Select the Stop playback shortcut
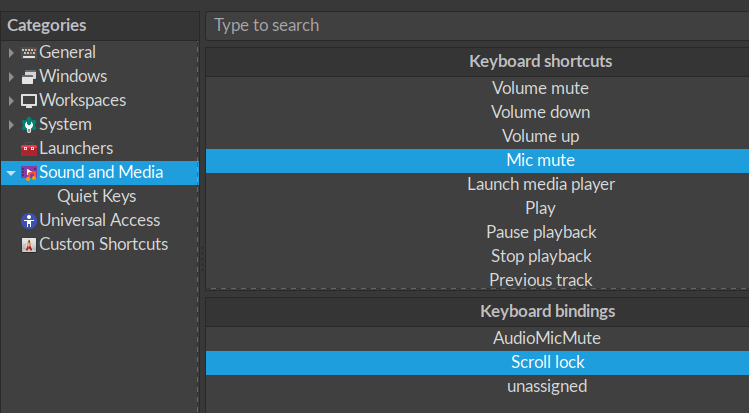The image size is (749, 413). tap(478, 256)
